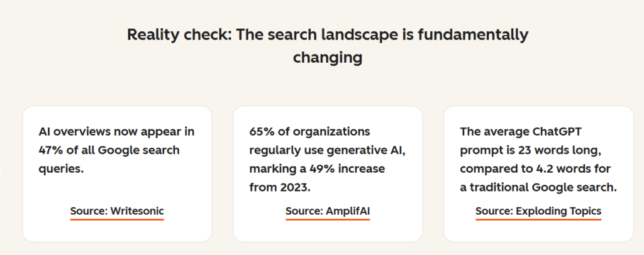Open the Writesonic source link
This screenshot has height=255, width=644.
click(117, 211)
